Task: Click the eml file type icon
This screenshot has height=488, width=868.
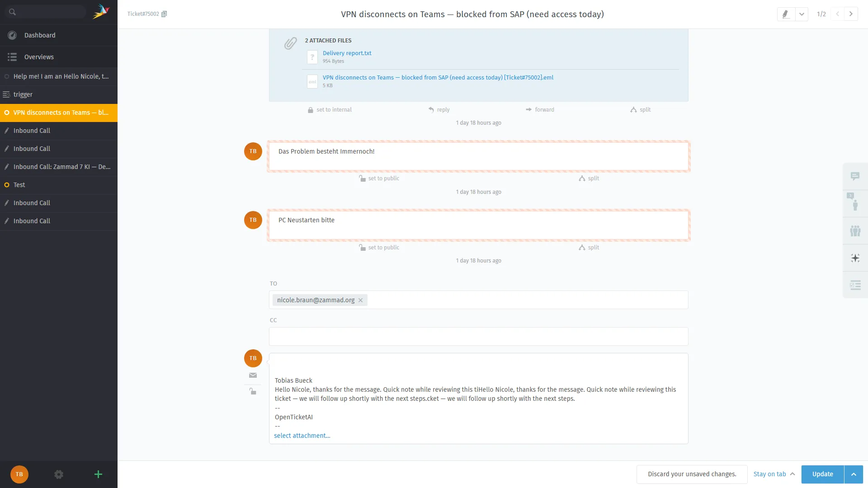Action: pos(312,81)
